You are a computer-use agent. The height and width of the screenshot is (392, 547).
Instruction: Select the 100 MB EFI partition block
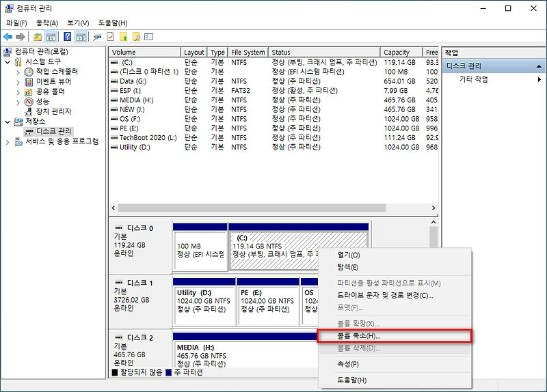[x=200, y=247]
